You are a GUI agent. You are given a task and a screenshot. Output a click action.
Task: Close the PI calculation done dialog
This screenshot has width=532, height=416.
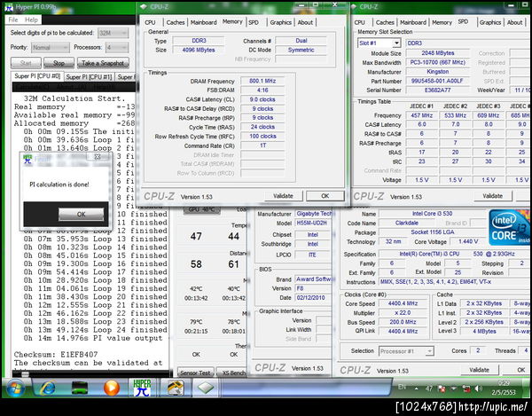pyautogui.click(x=98, y=156)
